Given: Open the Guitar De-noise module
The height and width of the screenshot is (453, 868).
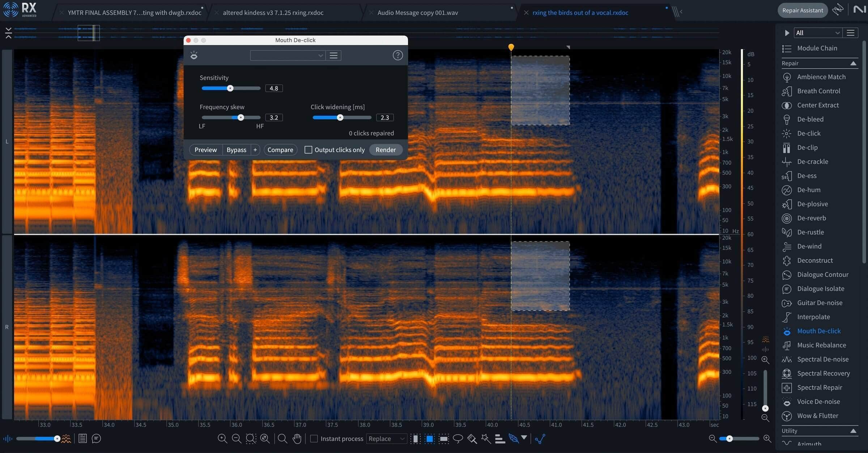Looking at the screenshot, I should click(x=813, y=302).
